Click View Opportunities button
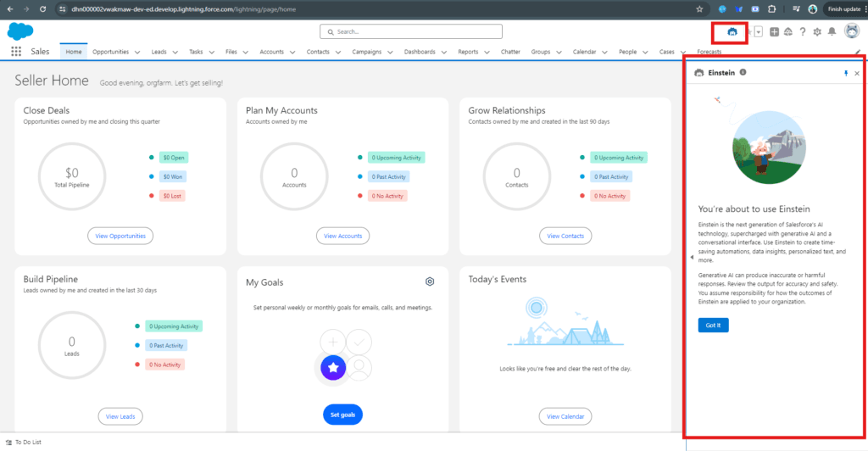This screenshot has width=868, height=451. pos(120,236)
